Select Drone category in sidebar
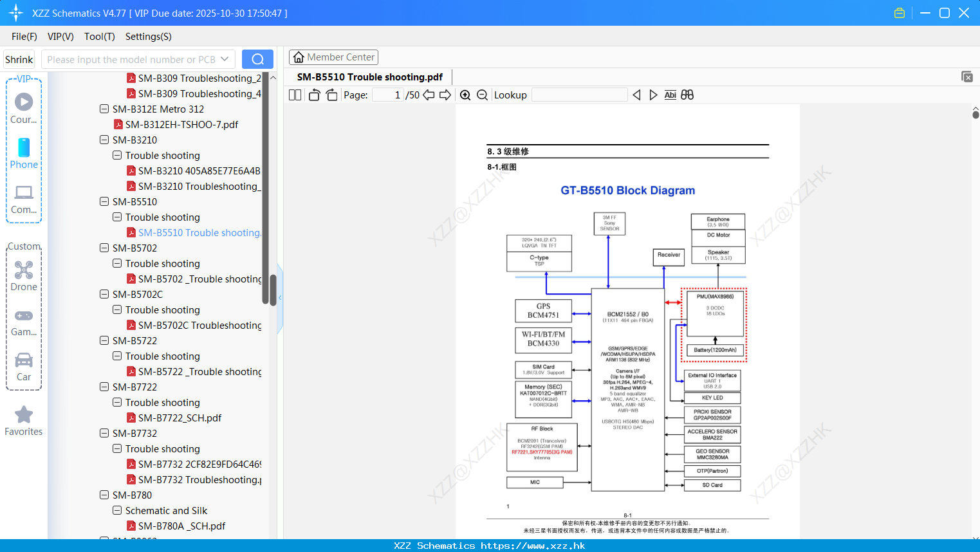980x552 pixels. tap(24, 275)
